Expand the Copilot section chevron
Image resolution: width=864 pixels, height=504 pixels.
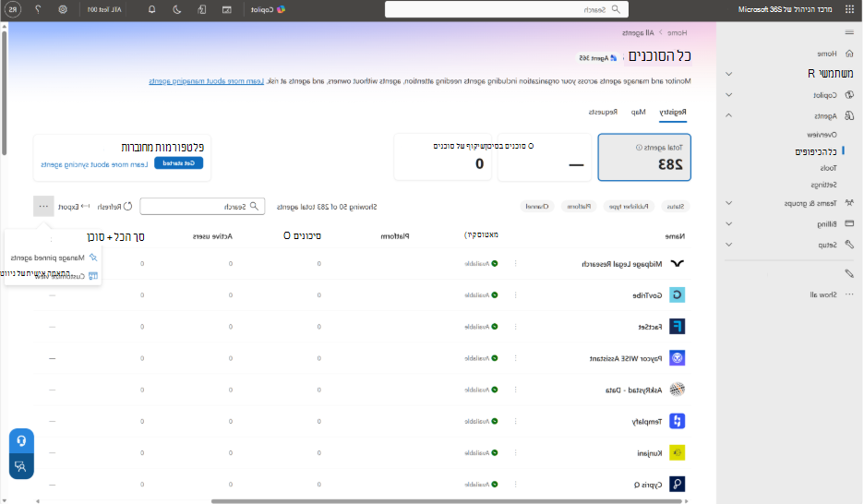(728, 95)
